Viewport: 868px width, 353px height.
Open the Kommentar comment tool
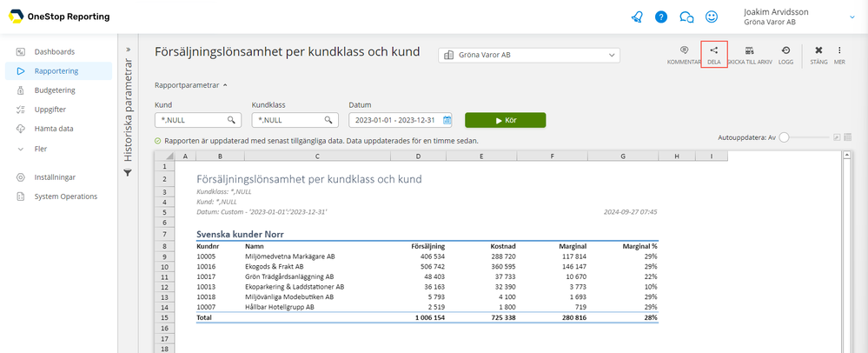pos(684,55)
